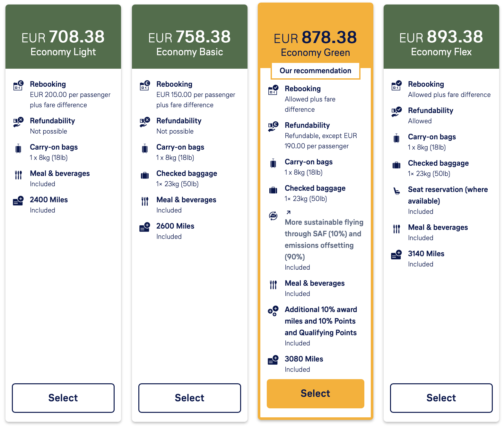Image resolution: width=504 pixels, height=426 pixels.
Task: Click the external link arrow above sustainable flying
Action: (288, 212)
